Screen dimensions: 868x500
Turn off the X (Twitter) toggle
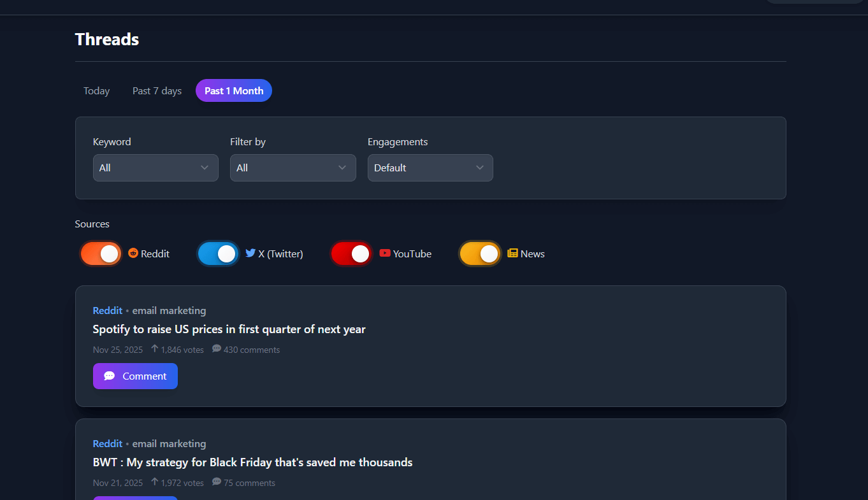pyautogui.click(x=218, y=254)
